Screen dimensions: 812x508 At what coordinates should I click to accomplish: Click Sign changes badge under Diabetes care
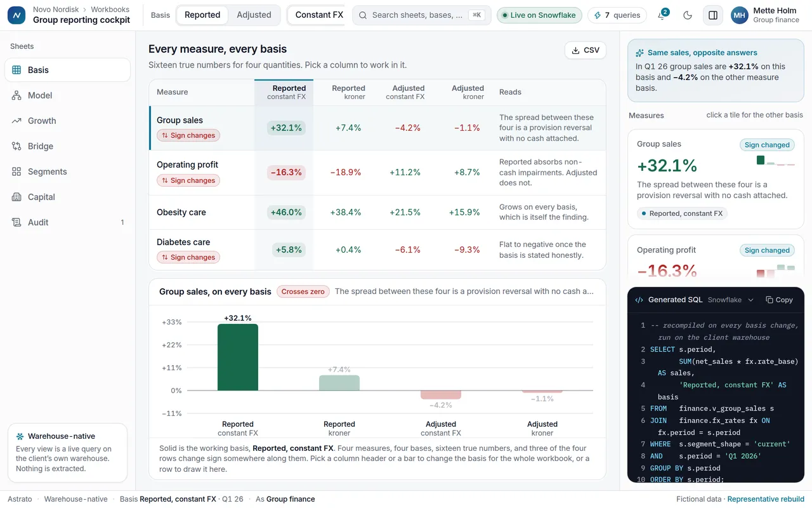188,257
